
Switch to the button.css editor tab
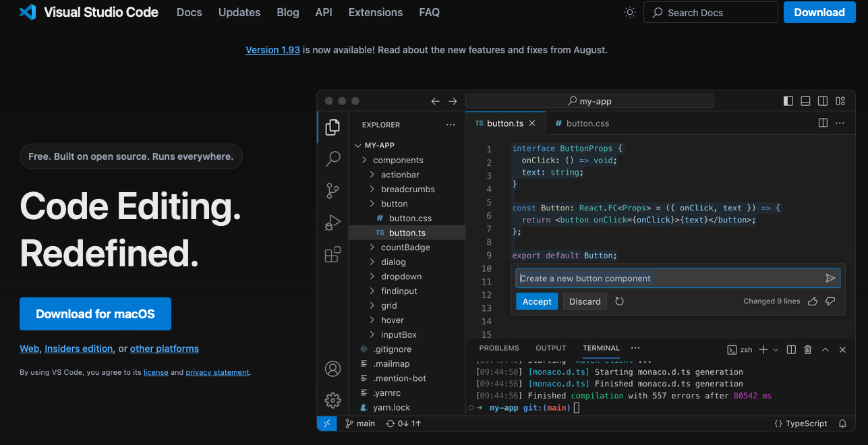tap(581, 123)
